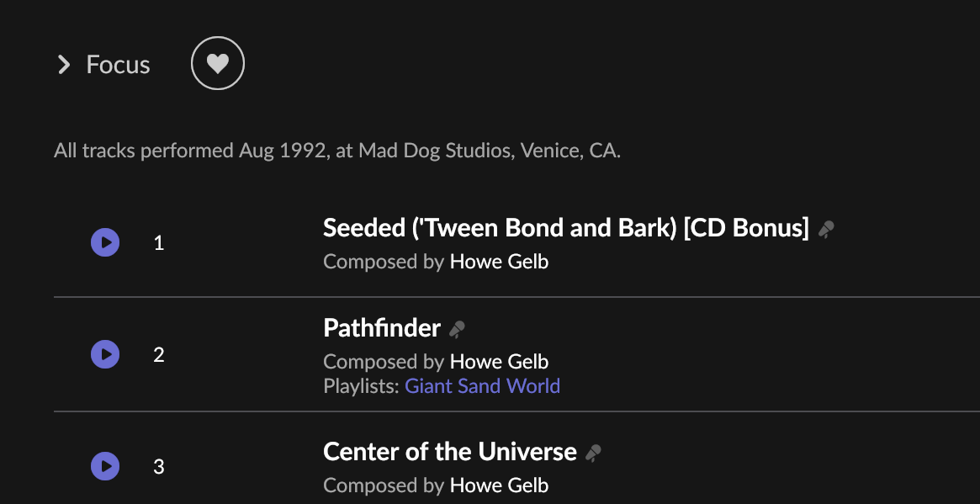Open lyrics microphone icon beside Seeded

(826, 230)
